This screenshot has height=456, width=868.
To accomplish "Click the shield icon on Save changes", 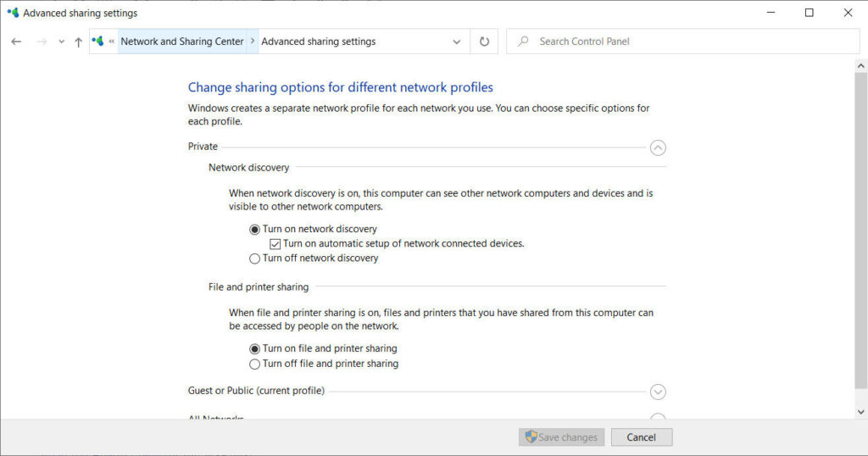I will (x=531, y=437).
